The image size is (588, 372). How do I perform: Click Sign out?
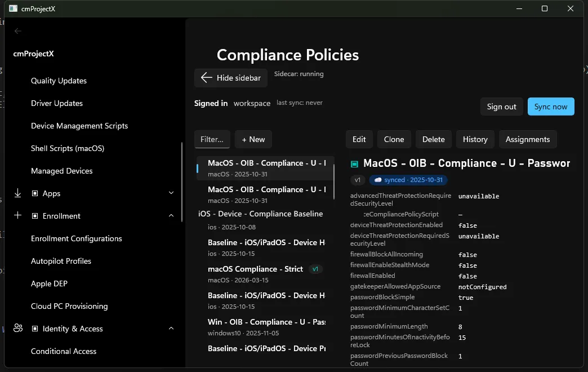click(501, 107)
